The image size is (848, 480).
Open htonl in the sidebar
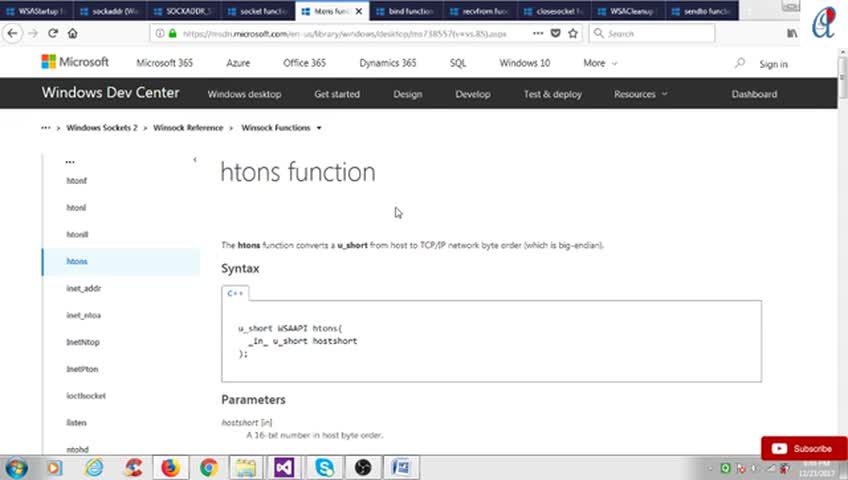point(76,208)
